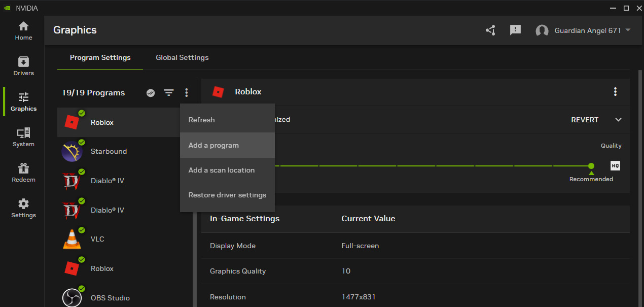The width and height of the screenshot is (644, 307).
Task: Open Roblox panel three-dot options
Action: [x=615, y=92]
